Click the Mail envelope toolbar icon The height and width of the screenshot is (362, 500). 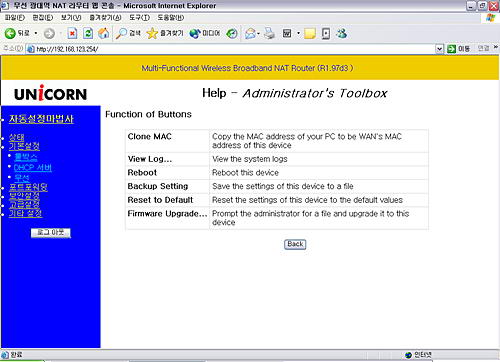(x=250, y=33)
